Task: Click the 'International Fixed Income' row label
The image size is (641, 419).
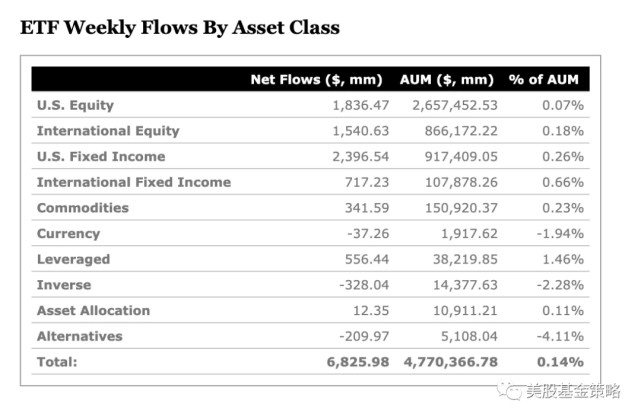Action: (x=134, y=182)
